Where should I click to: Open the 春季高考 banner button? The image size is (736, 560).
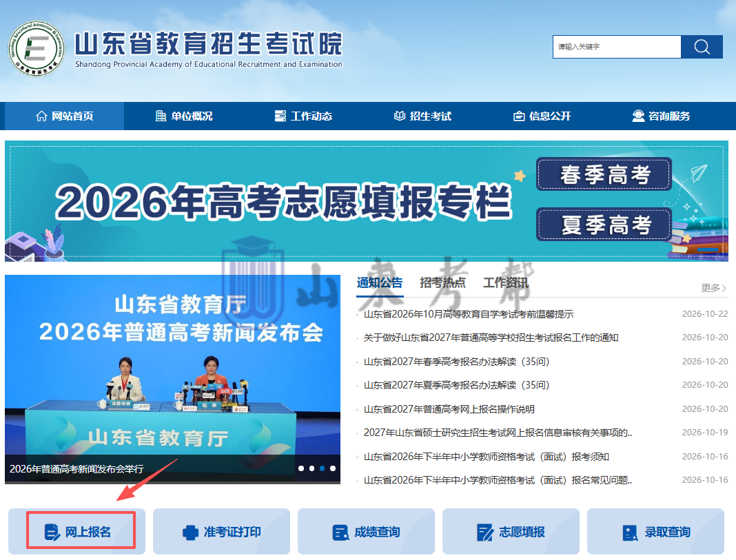[604, 174]
